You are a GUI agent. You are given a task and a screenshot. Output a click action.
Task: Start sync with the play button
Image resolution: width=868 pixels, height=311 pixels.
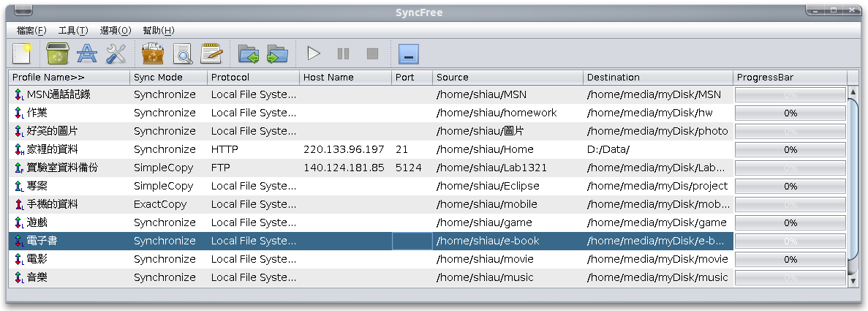(x=314, y=53)
